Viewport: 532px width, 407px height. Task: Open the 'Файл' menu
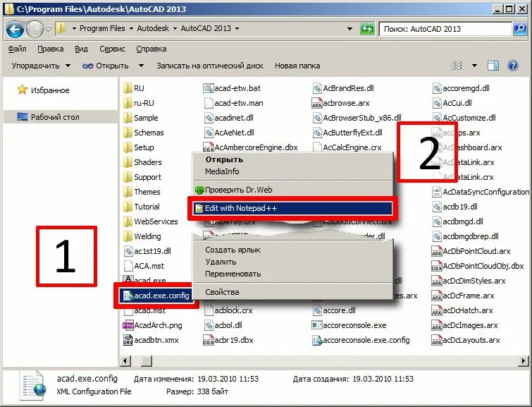tap(17, 49)
